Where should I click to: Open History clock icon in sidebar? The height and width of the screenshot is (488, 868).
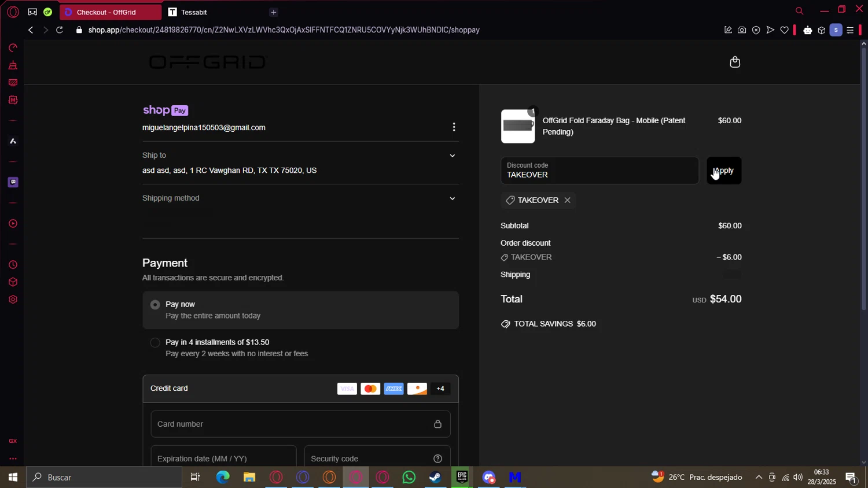(x=13, y=265)
